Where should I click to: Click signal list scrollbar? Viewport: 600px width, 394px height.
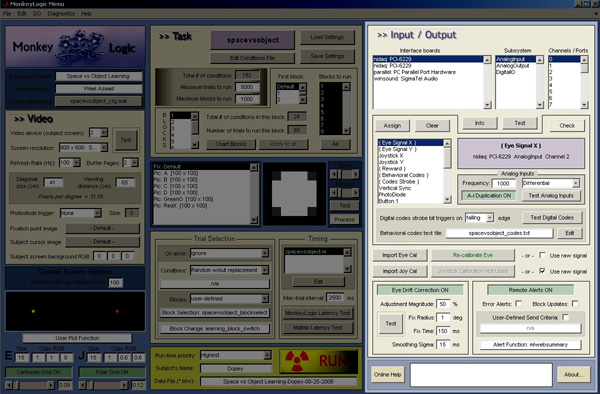(x=447, y=171)
